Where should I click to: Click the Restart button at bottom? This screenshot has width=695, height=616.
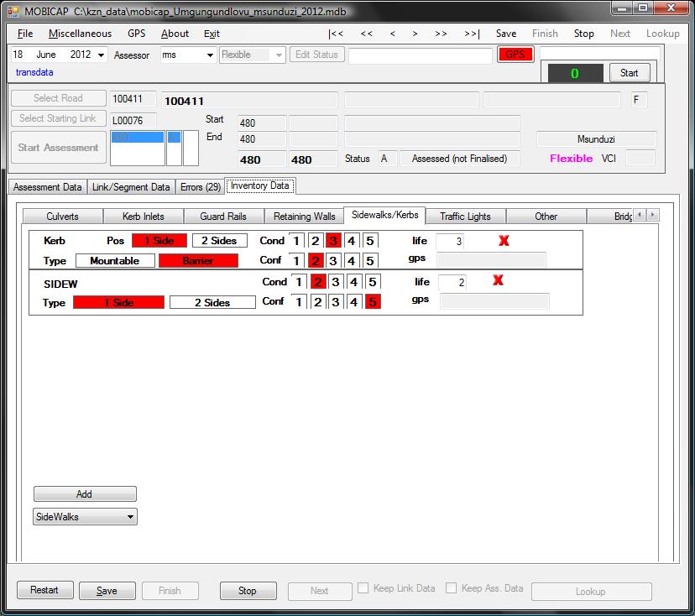[44, 591]
